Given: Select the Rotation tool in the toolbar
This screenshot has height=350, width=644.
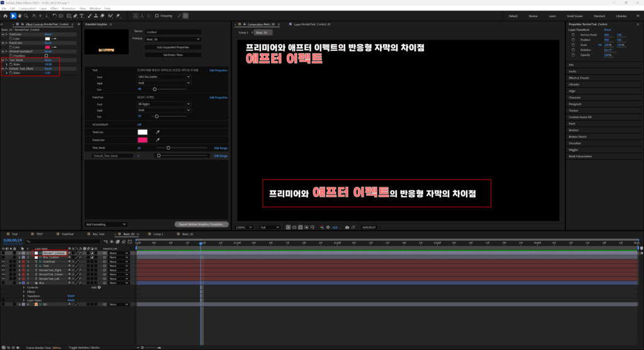Looking at the screenshot, I should pos(53,16).
